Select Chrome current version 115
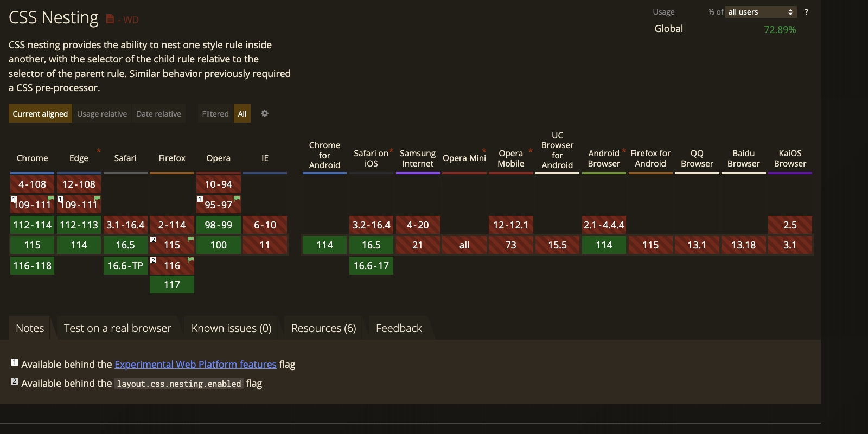 [32, 245]
